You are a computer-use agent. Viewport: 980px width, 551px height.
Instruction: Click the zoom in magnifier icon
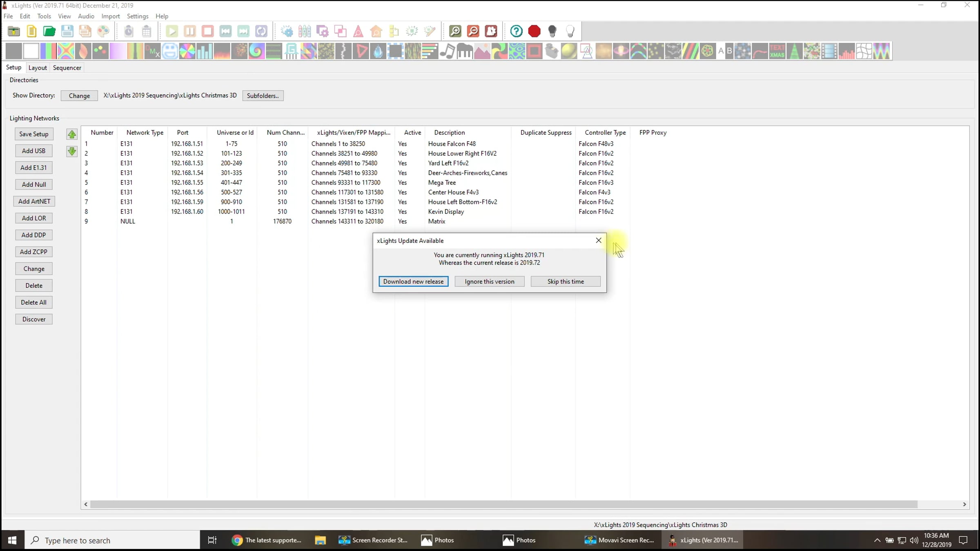455,31
